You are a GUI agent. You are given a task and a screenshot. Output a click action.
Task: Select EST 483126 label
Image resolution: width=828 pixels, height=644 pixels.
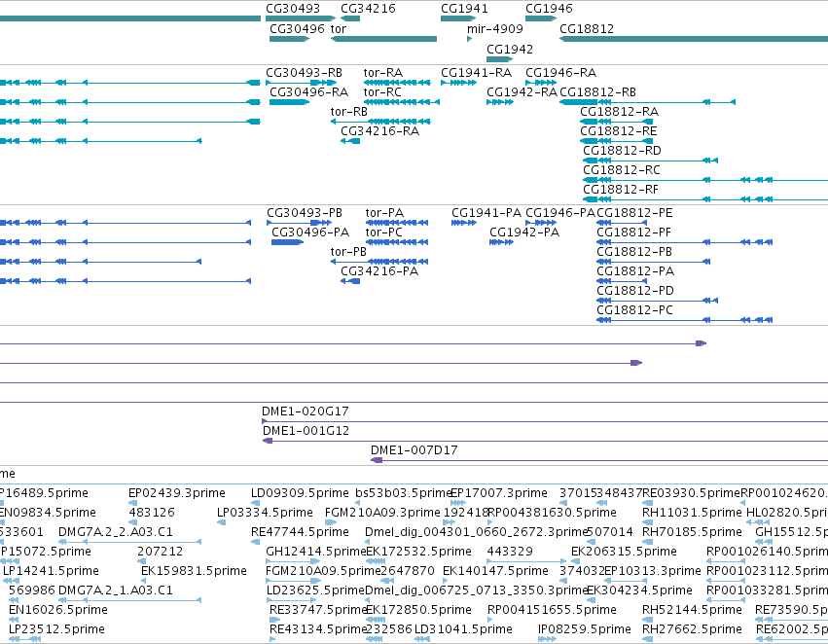pyautogui.click(x=152, y=513)
